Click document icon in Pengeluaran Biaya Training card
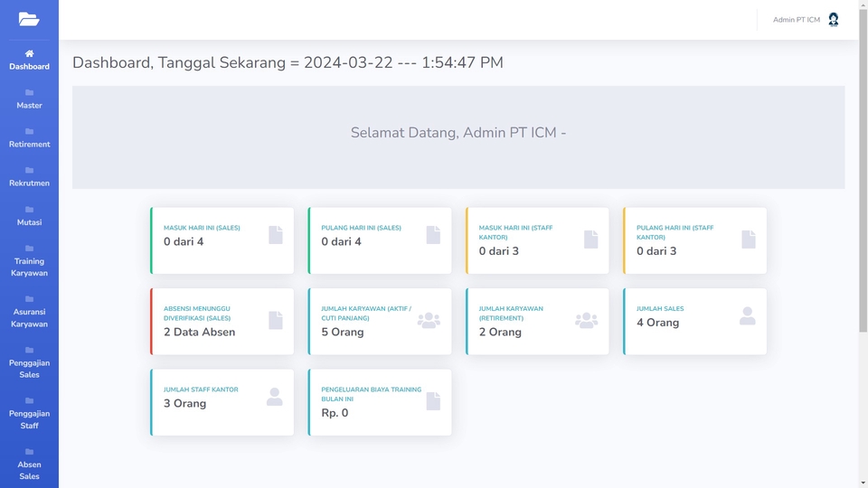Viewport: 868px width, 488px height. pos(433,401)
